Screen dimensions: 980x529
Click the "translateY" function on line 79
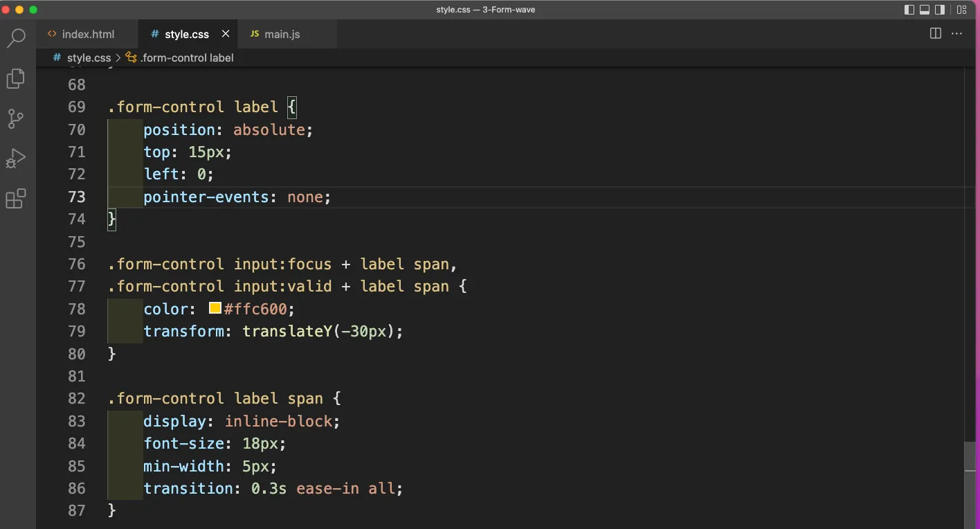[287, 331]
